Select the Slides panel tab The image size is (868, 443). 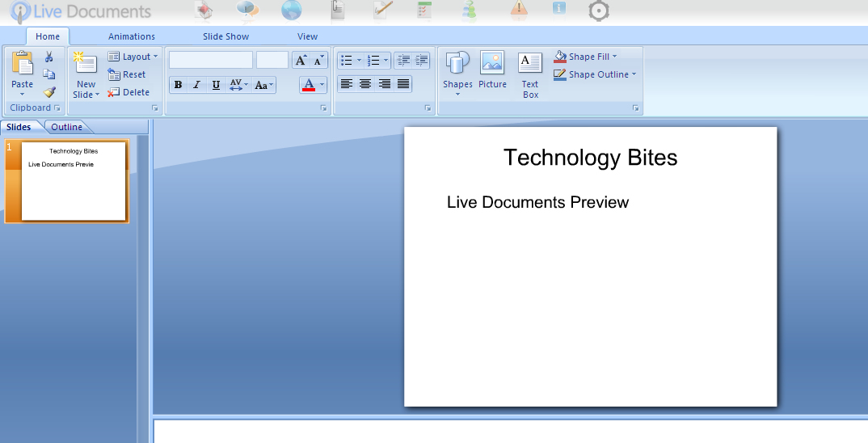pos(19,127)
